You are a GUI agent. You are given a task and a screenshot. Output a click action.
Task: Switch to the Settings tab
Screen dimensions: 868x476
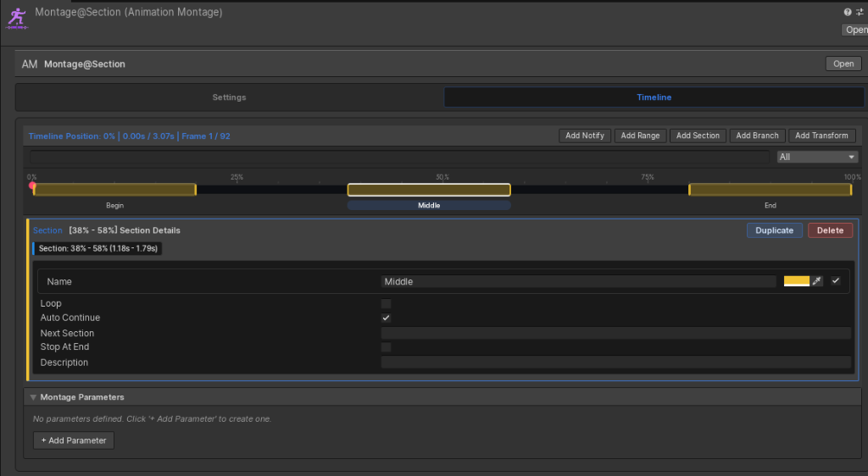click(229, 97)
